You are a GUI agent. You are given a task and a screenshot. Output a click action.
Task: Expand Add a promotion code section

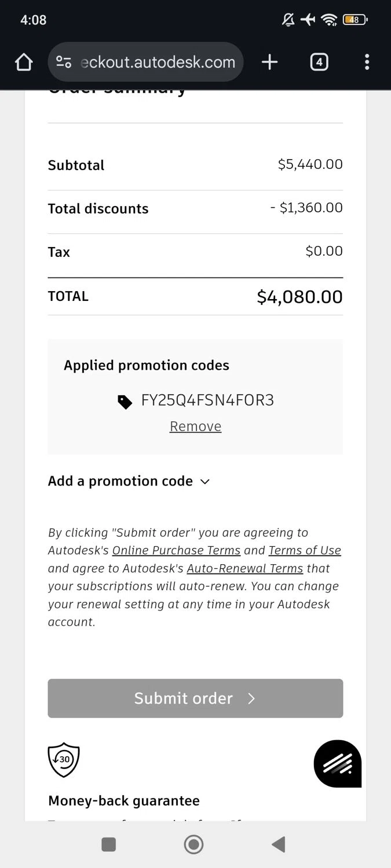(129, 481)
